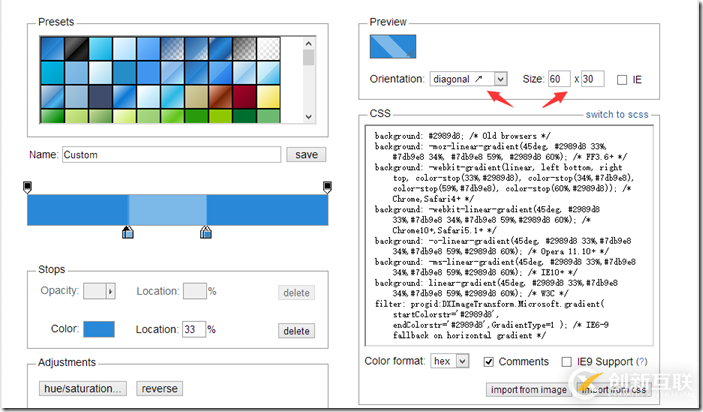Untick the Comments checkbox
Viewport: 703px width, 412px height.
(x=489, y=362)
